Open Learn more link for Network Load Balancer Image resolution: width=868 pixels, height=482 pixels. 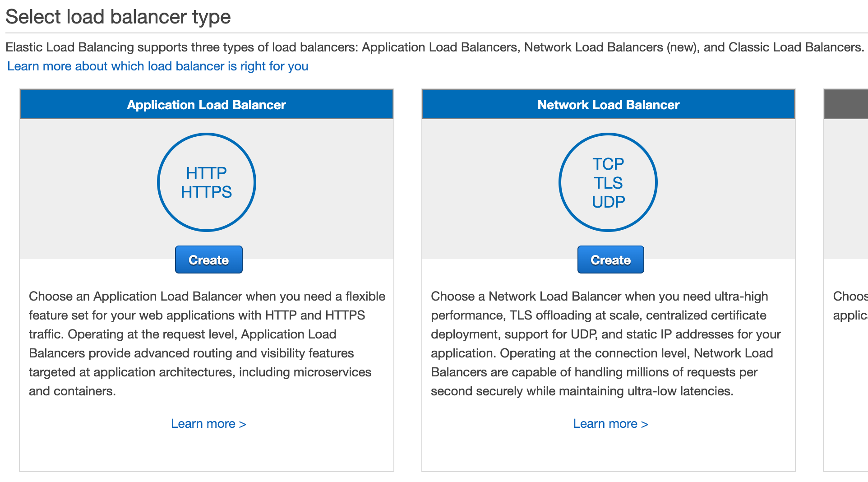pyautogui.click(x=610, y=424)
